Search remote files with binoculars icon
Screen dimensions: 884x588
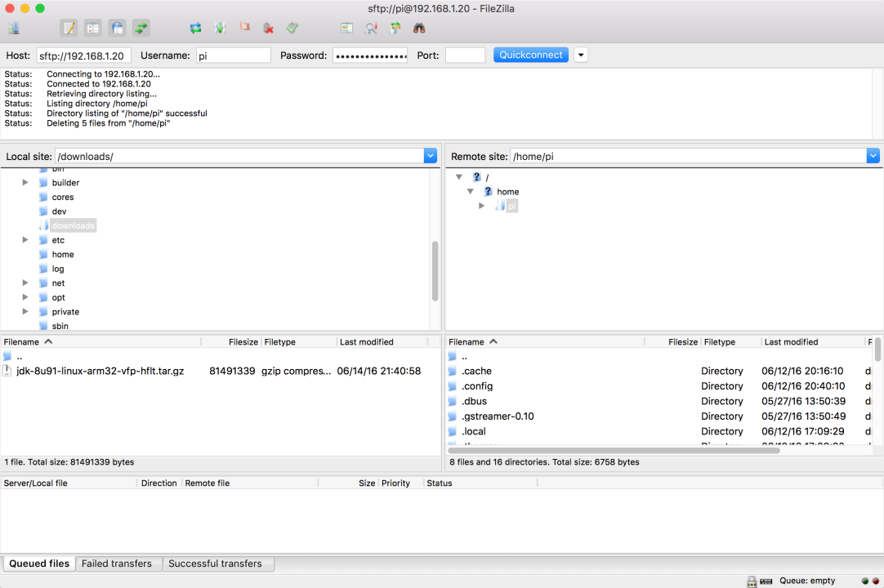click(419, 28)
